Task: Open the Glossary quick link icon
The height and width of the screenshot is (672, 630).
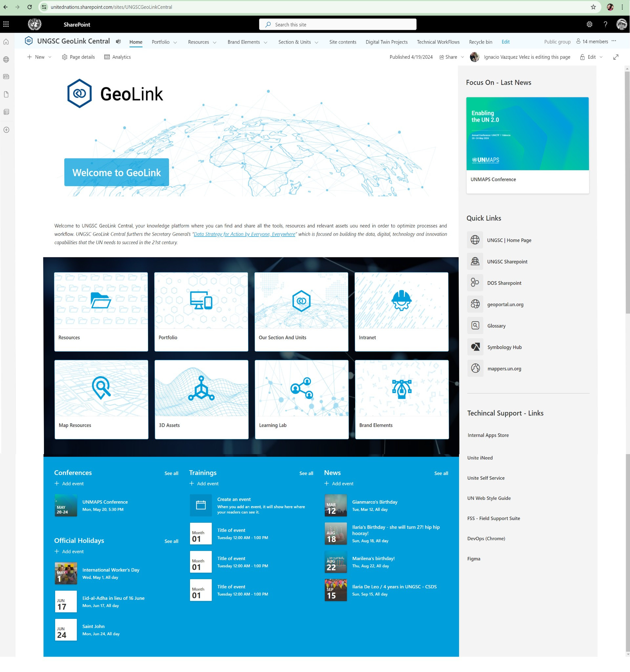Action: pyautogui.click(x=475, y=325)
